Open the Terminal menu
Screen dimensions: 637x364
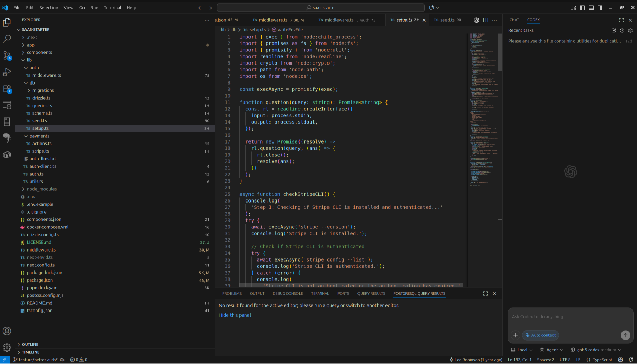(x=112, y=8)
